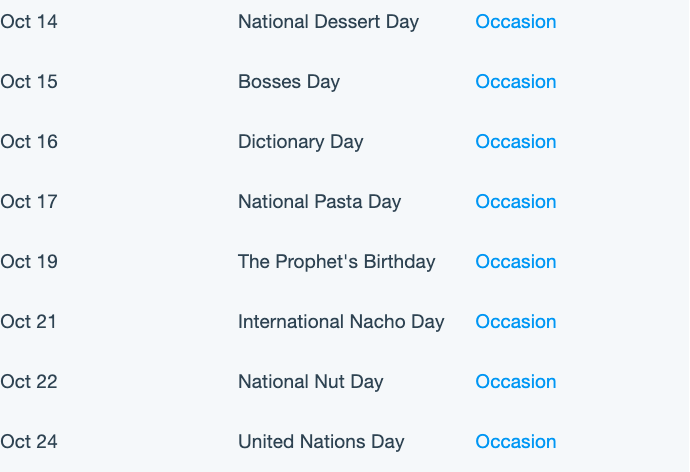Select the United Nations Day entry

coord(321,442)
